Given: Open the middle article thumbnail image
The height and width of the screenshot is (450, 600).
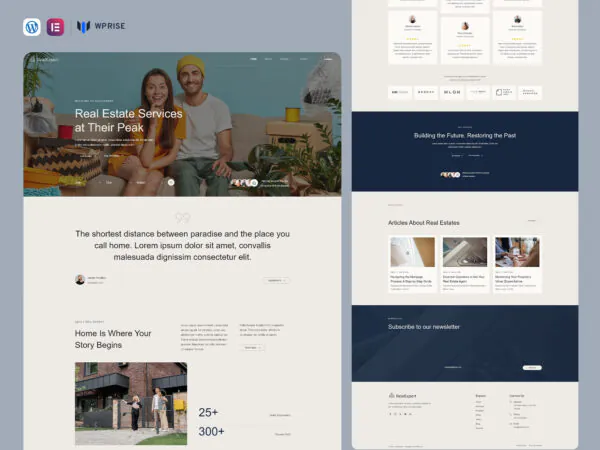Looking at the screenshot, I should (465, 252).
